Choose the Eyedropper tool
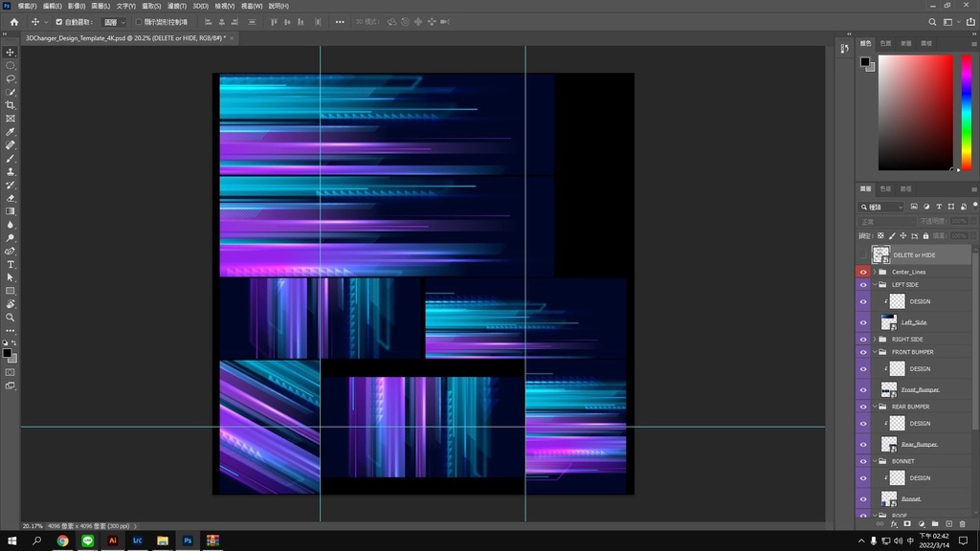This screenshot has width=980, height=551. click(x=11, y=132)
